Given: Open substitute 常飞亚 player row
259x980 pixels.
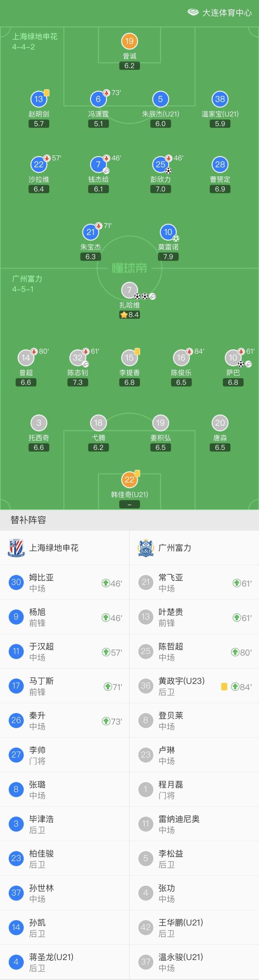Looking at the screenshot, I should pos(194,583).
